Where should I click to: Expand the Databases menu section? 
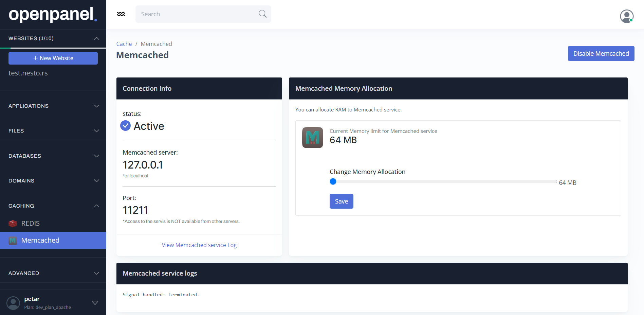pyautogui.click(x=96, y=156)
